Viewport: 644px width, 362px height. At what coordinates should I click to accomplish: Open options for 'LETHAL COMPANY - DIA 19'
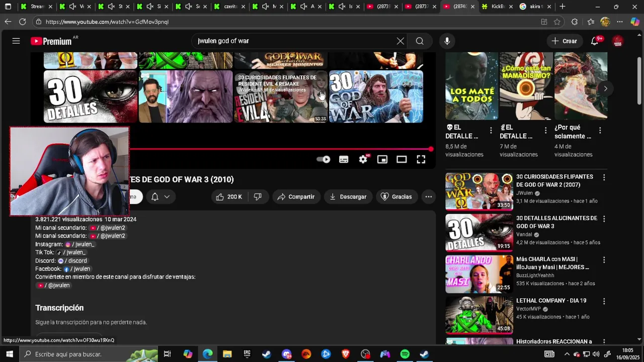(604, 301)
